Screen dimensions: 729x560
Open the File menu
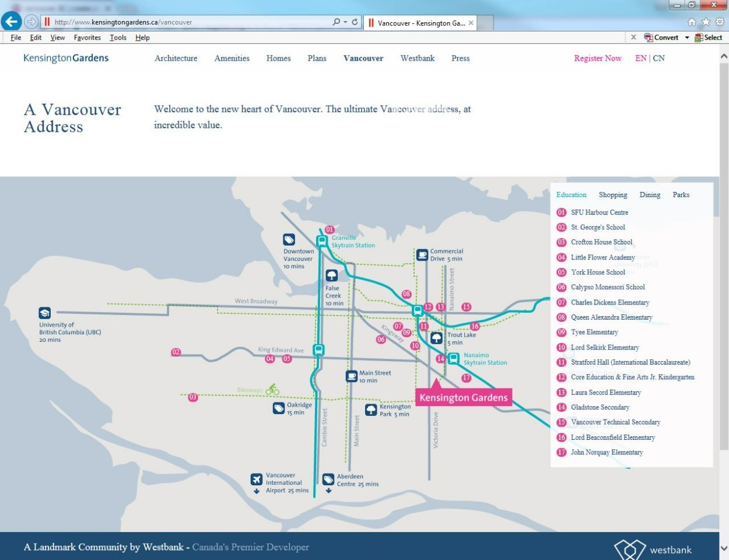pyautogui.click(x=16, y=37)
